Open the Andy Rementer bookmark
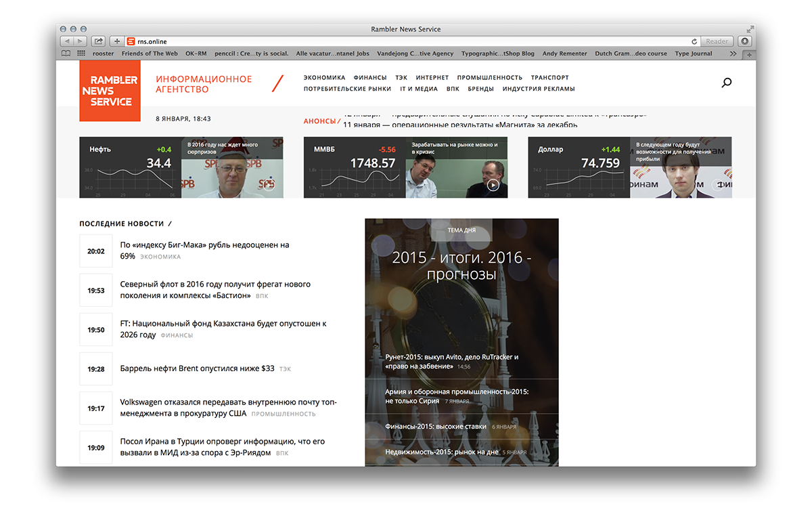Image resolution: width=812 pixels, height=508 pixels. (564, 54)
